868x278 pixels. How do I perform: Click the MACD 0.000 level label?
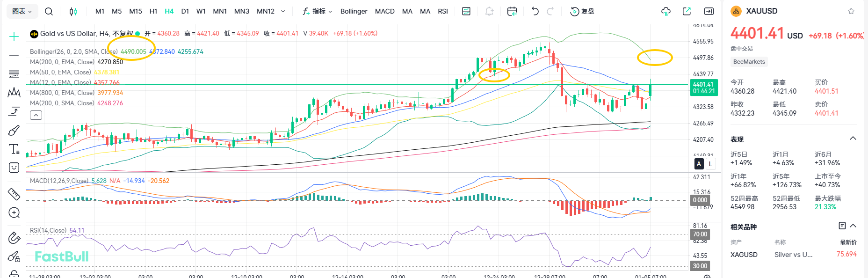pyautogui.click(x=700, y=200)
